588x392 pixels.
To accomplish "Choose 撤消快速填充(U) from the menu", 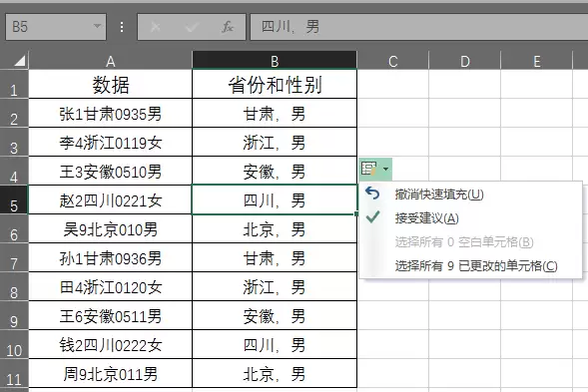I will click(438, 195).
